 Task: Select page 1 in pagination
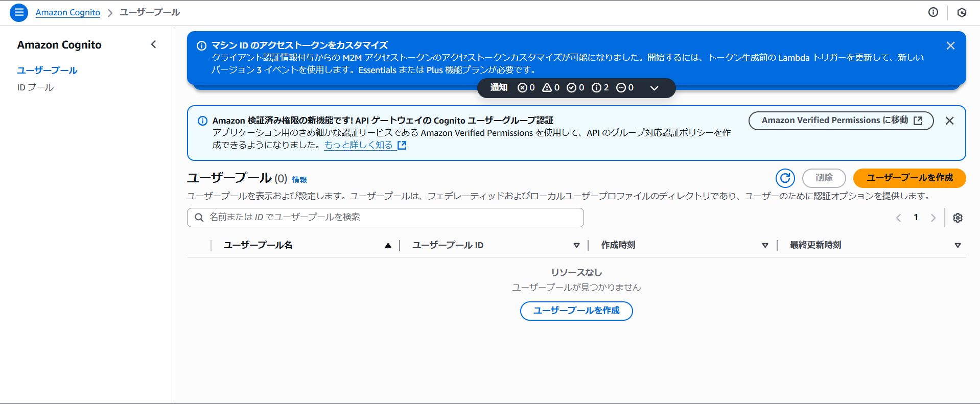tap(916, 218)
